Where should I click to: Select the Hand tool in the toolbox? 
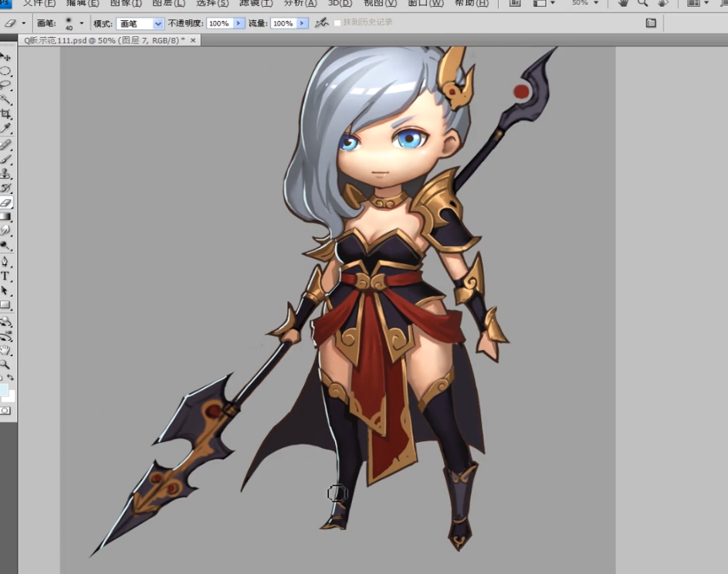(x=5, y=350)
